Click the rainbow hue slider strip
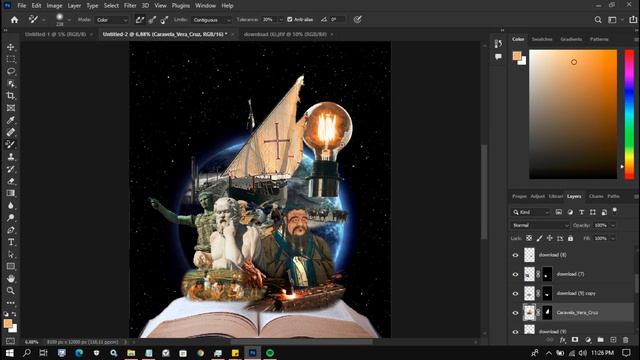Image resolution: width=640 pixels, height=360 pixels. 629,114
